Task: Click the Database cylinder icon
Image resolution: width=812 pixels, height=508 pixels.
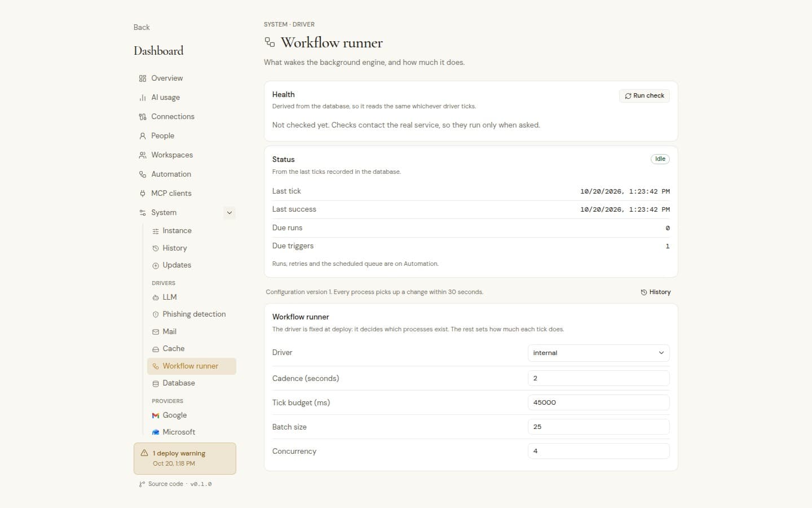Action: (156, 383)
